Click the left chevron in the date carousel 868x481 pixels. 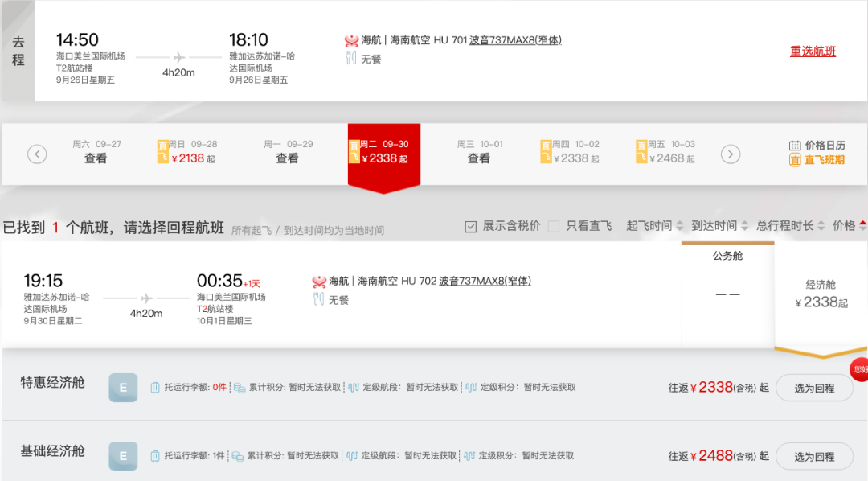pyautogui.click(x=37, y=154)
